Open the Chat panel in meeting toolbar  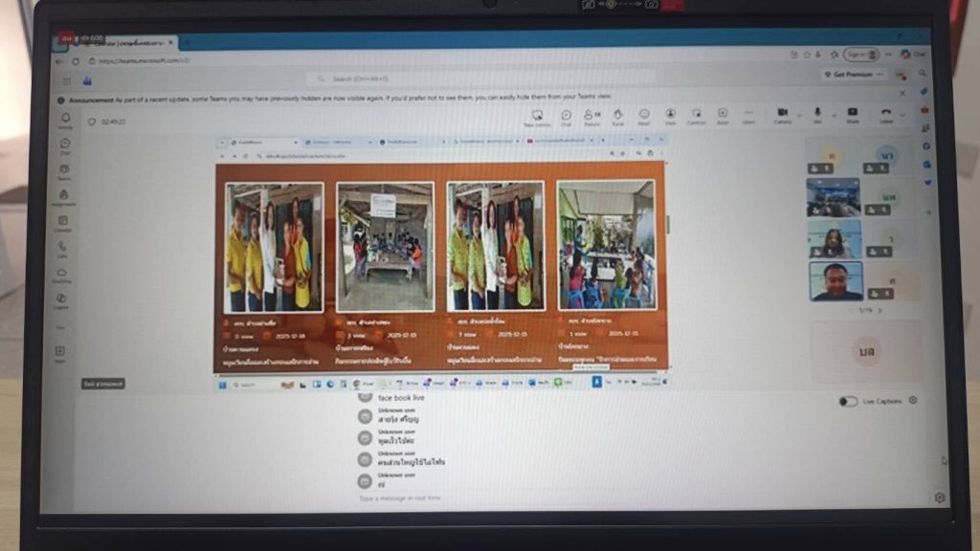(x=566, y=116)
